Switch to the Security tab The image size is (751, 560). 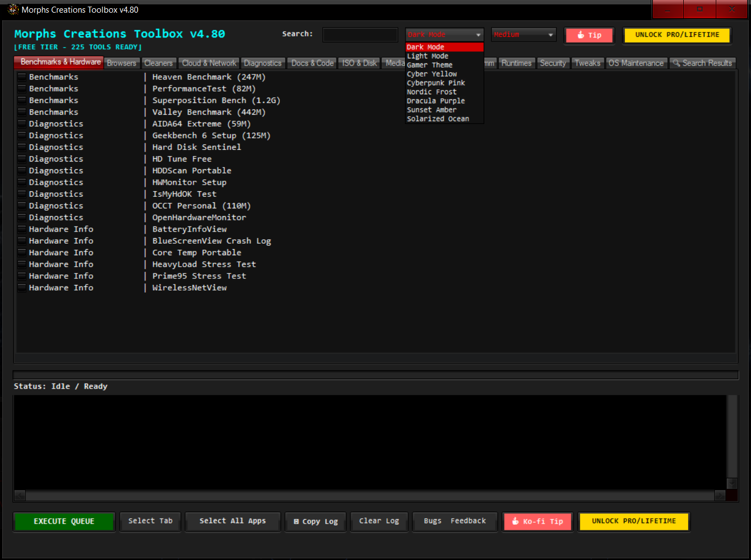point(553,63)
